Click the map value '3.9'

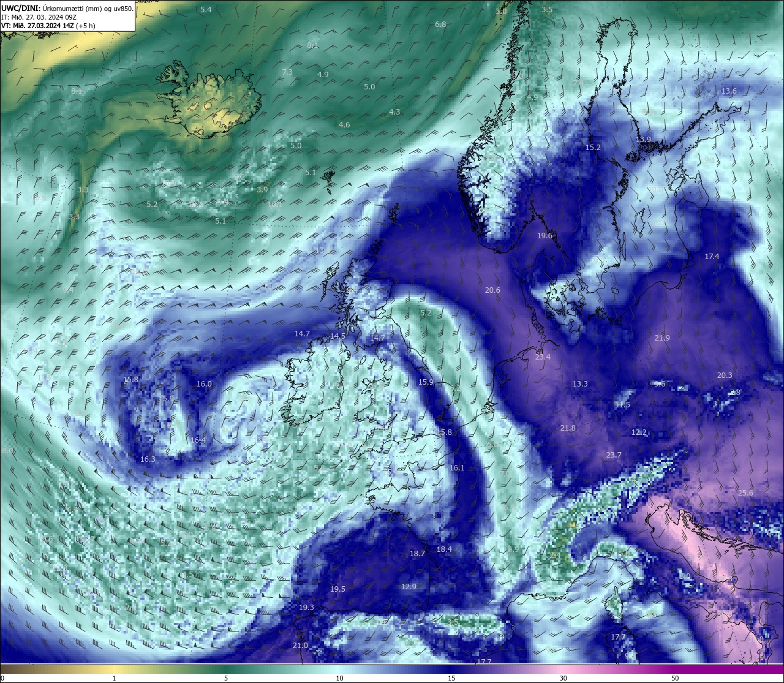pyautogui.click(x=262, y=190)
